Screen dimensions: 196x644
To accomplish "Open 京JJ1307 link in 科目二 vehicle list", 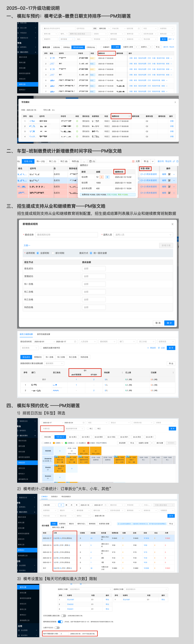I will coord(71,600).
